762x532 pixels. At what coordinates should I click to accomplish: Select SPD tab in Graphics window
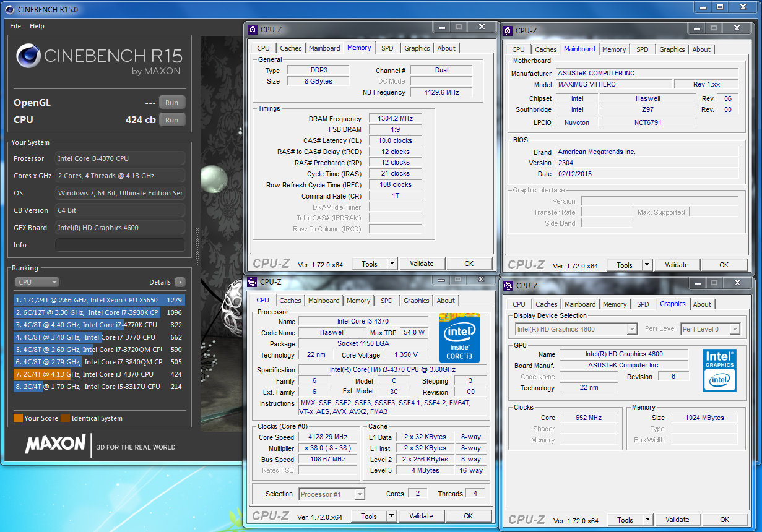click(643, 304)
